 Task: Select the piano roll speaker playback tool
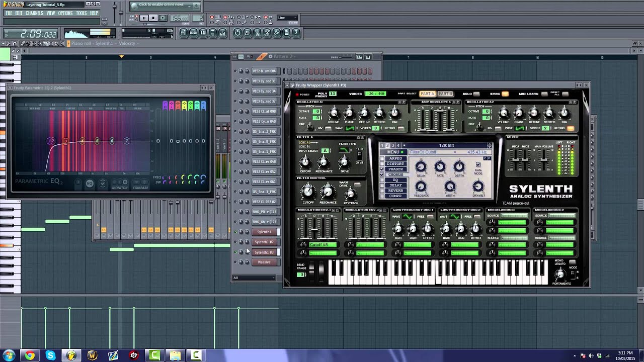pos(63,44)
